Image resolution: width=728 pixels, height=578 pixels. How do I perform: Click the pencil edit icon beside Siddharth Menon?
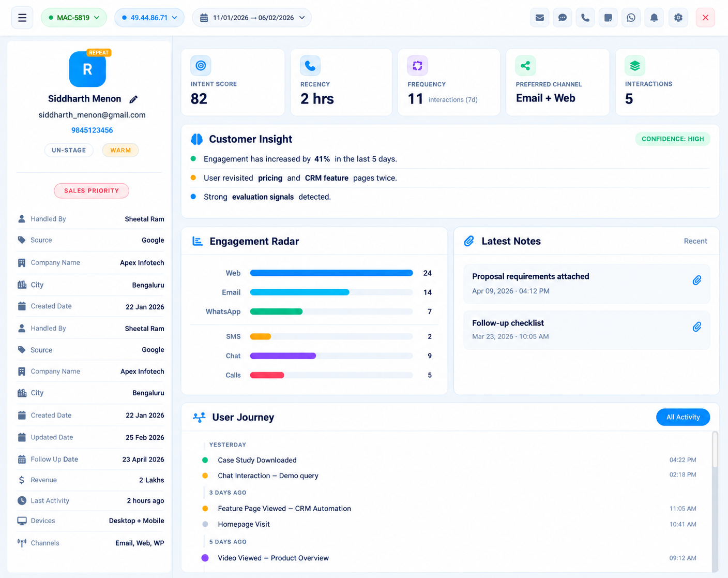tap(133, 99)
